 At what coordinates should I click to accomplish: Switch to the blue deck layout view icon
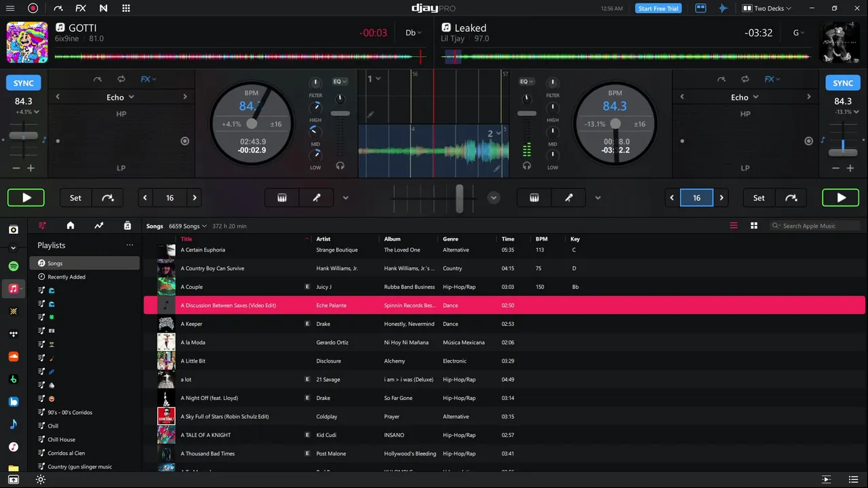pyautogui.click(x=701, y=8)
